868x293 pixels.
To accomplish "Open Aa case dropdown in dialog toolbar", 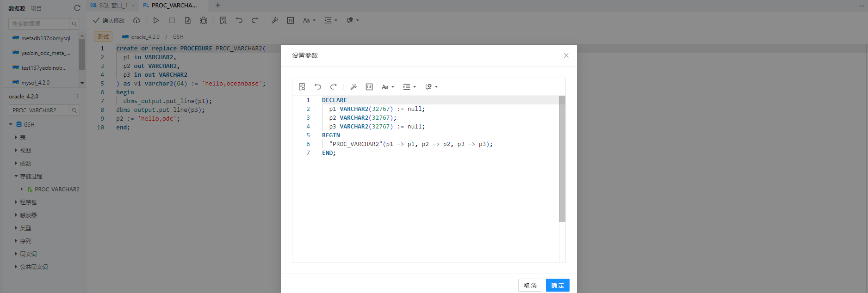I will [388, 87].
